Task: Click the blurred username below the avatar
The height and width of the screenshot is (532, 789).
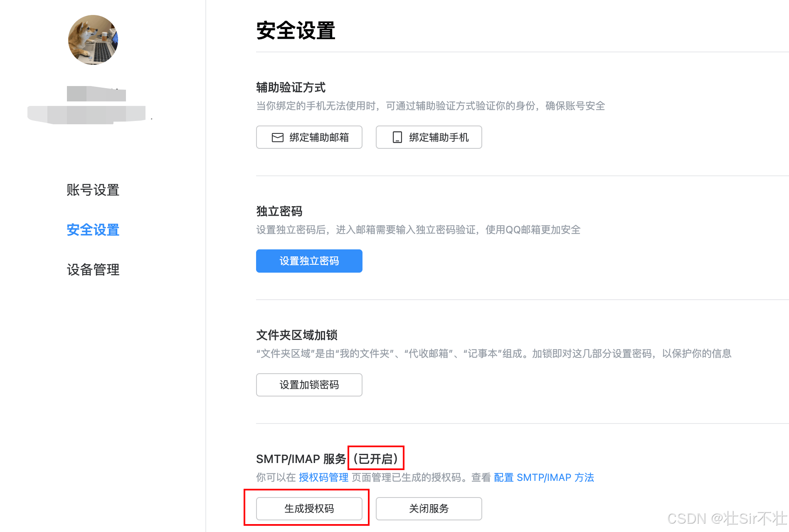Action: (96, 94)
